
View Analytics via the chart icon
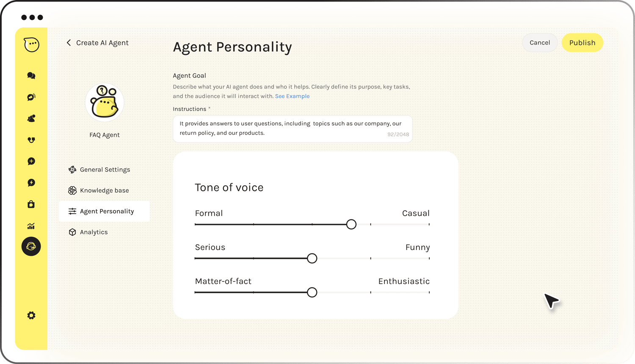pos(31,226)
